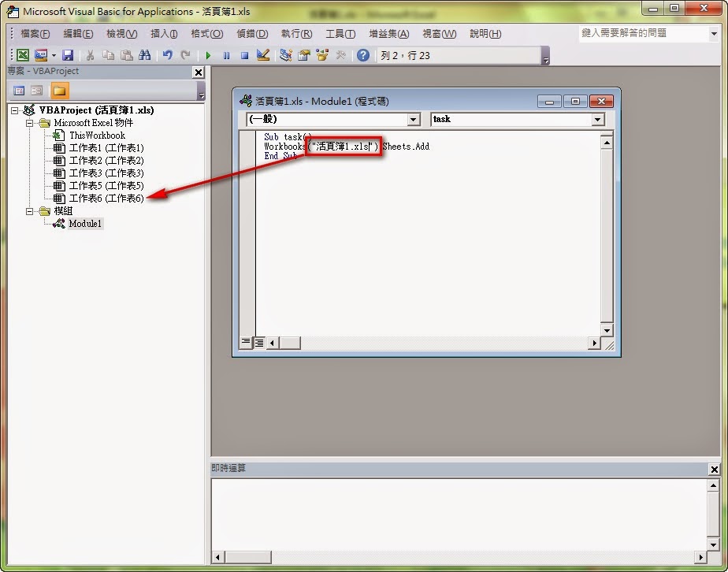
Task: Collapse the Microsoft Excel 物件 folder
Action: pos(29,123)
